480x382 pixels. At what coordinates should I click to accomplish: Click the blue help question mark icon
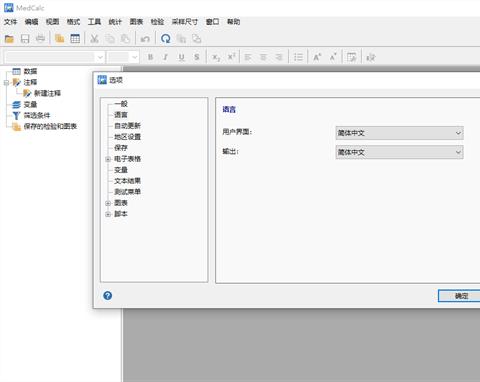[x=108, y=296]
